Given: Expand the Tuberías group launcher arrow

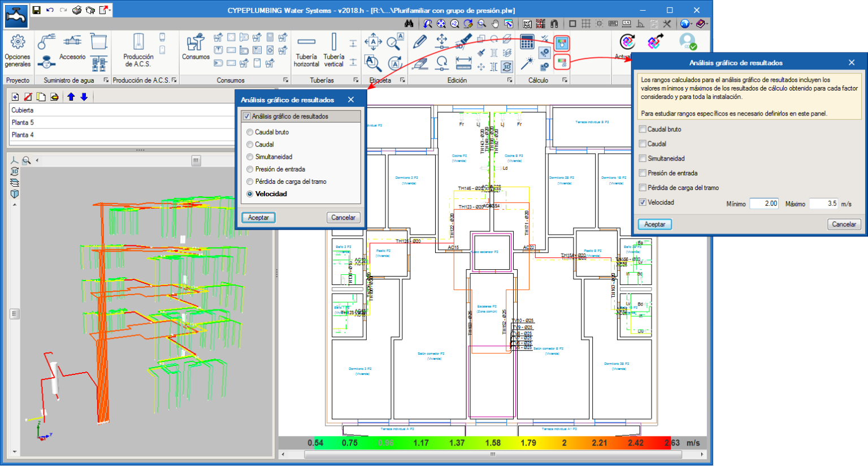Looking at the screenshot, I should coord(356,80).
